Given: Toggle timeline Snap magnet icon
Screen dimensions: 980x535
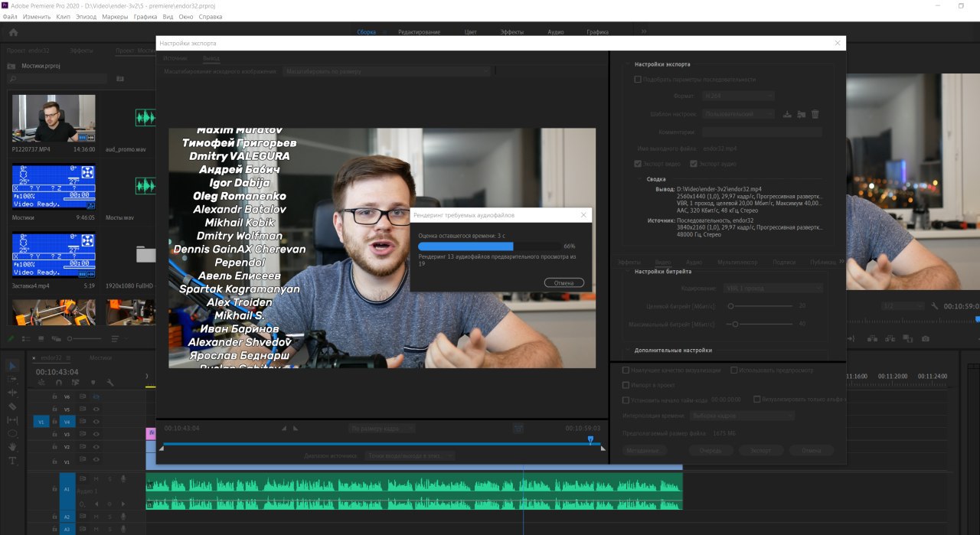Looking at the screenshot, I should coord(59,383).
